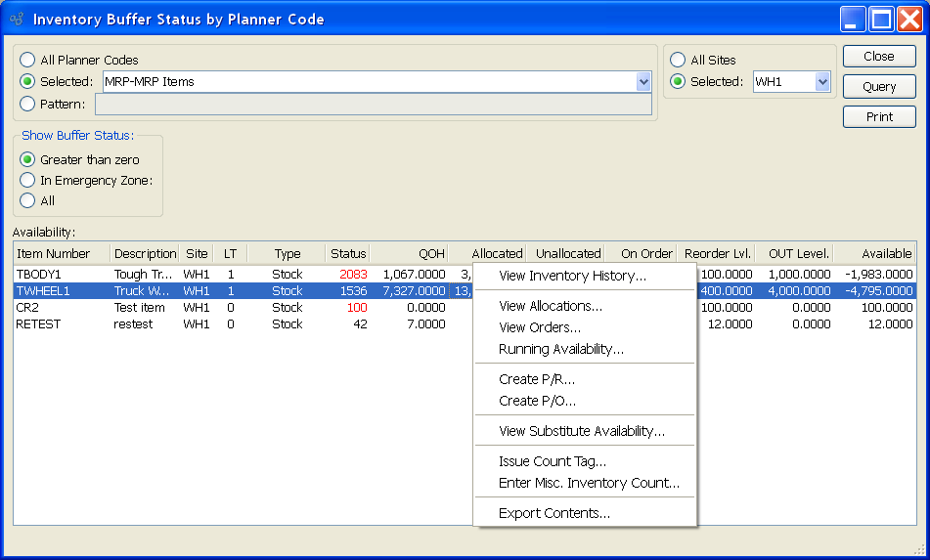Image resolution: width=930 pixels, height=560 pixels.
Task: Click the red status value 2083
Action: (353, 275)
